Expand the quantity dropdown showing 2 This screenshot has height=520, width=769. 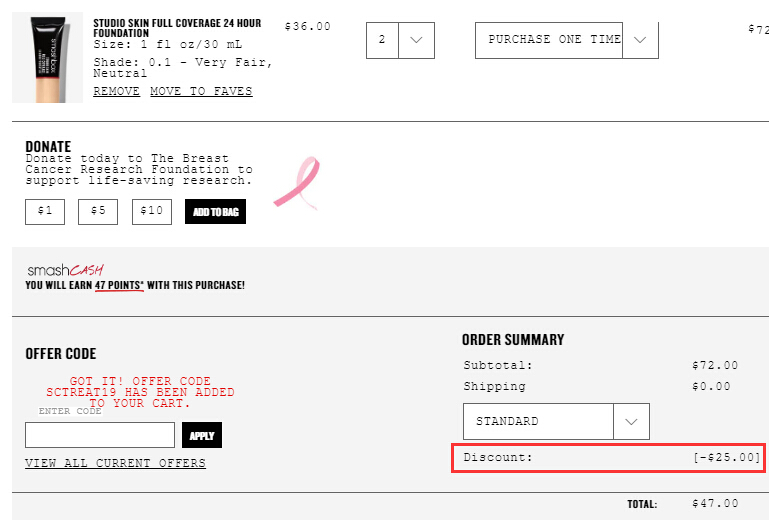coord(400,40)
